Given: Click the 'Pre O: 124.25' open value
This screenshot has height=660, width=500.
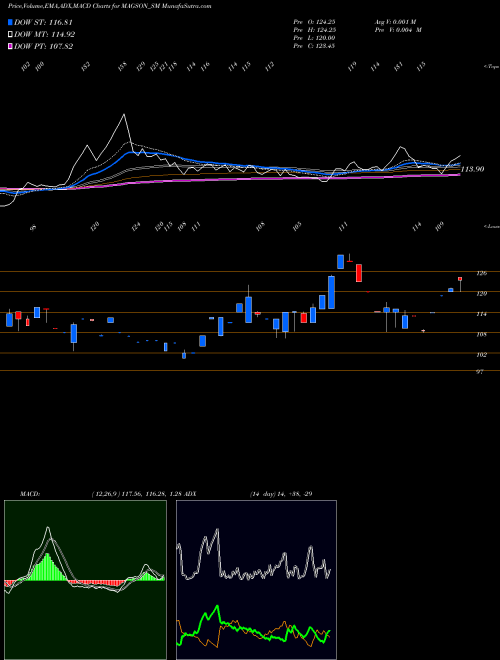Looking at the screenshot, I should [x=314, y=22].
